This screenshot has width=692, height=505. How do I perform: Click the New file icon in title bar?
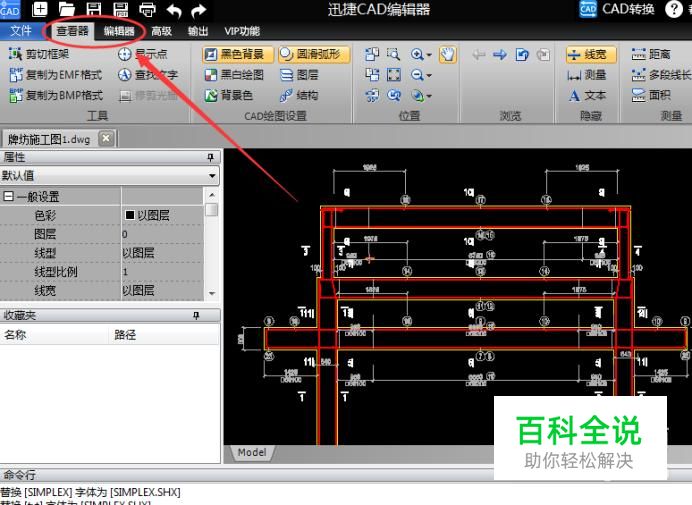click(40, 9)
